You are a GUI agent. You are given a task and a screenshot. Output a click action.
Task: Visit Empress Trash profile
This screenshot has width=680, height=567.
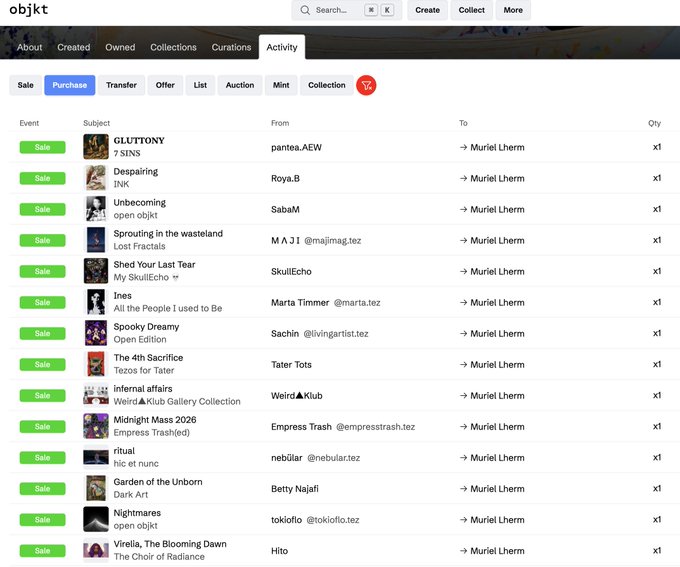point(301,426)
